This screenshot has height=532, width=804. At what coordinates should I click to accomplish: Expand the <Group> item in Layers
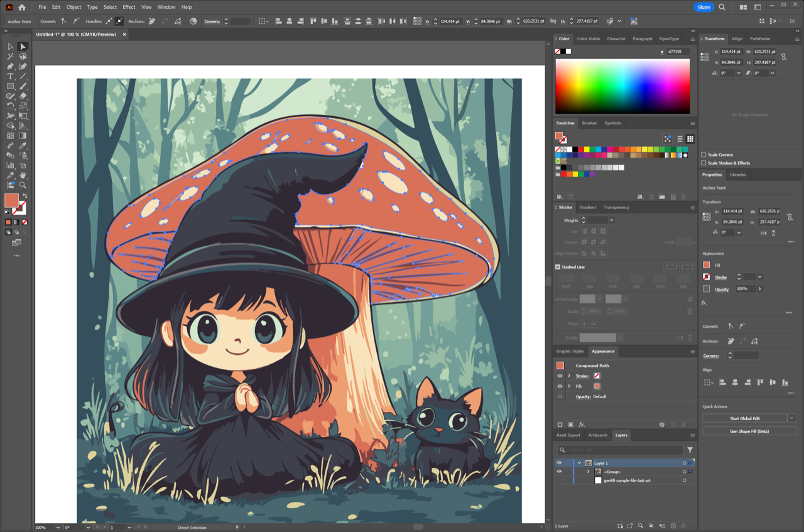click(x=588, y=472)
